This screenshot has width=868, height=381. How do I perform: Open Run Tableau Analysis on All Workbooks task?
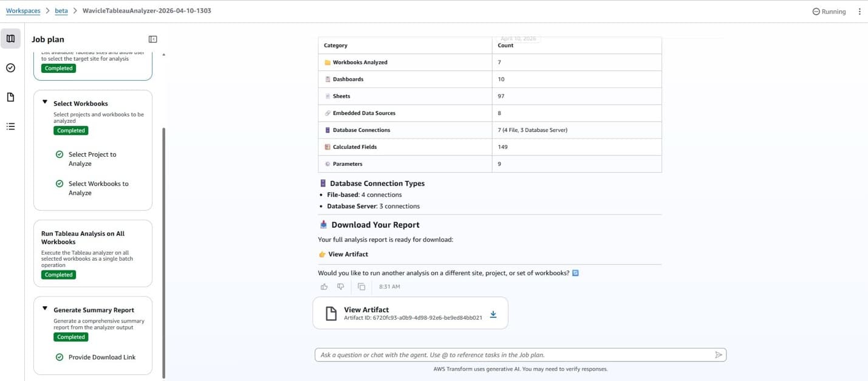coord(93,253)
